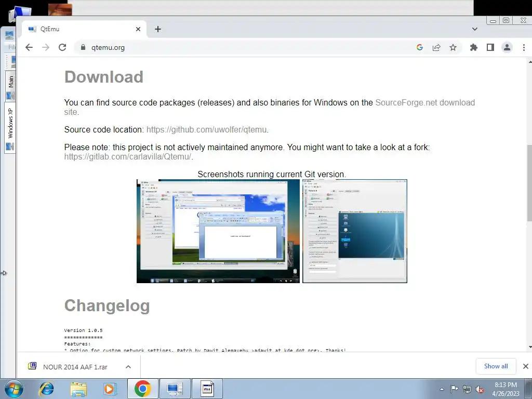
Task: Switch to the QtEmu monitor taskbar app
Action: click(175, 389)
